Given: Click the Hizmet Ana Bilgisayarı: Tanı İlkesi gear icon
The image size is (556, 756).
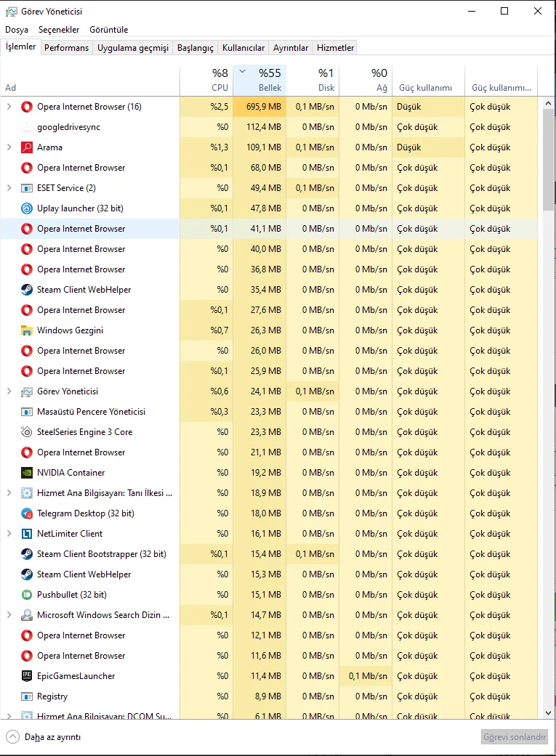Looking at the screenshot, I should (x=27, y=493).
